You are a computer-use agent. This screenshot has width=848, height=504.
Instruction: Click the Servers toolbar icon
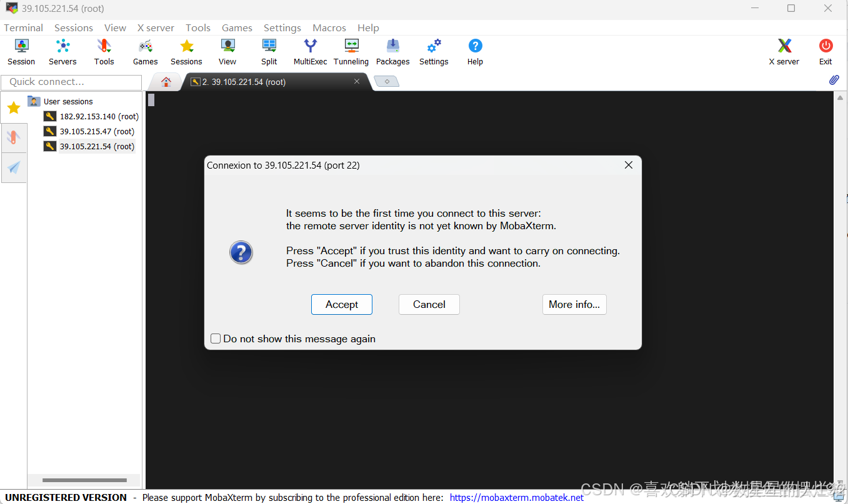(x=62, y=52)
